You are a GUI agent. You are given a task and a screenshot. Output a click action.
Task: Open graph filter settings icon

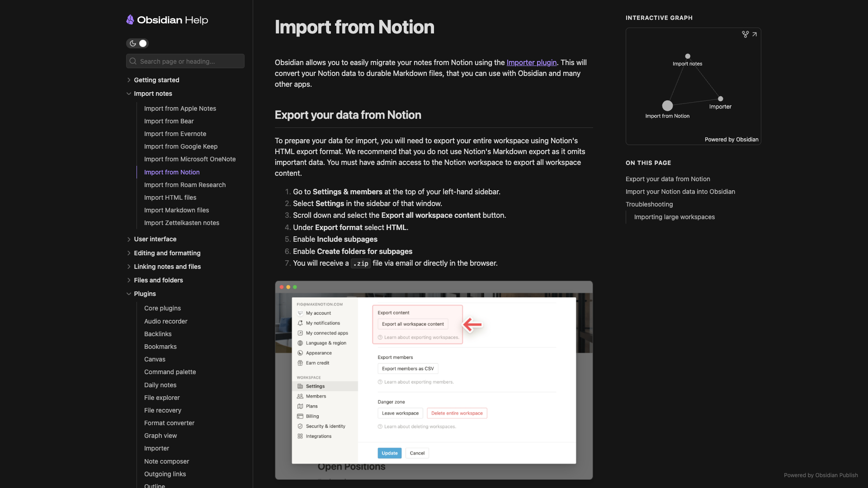(745, 34)
